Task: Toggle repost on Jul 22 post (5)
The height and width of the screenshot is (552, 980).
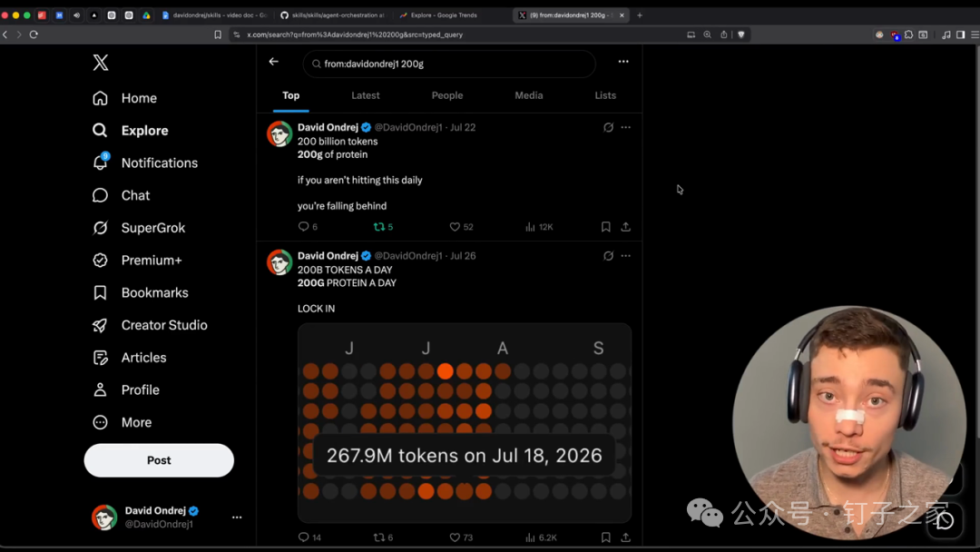Action: pyautogui.click(x=383, y=227)
